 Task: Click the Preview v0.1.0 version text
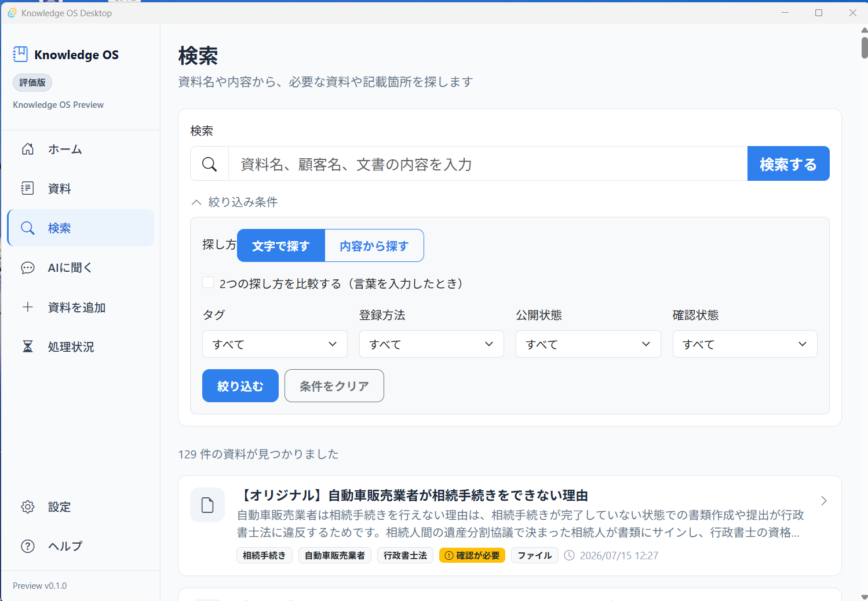[40, 585]
